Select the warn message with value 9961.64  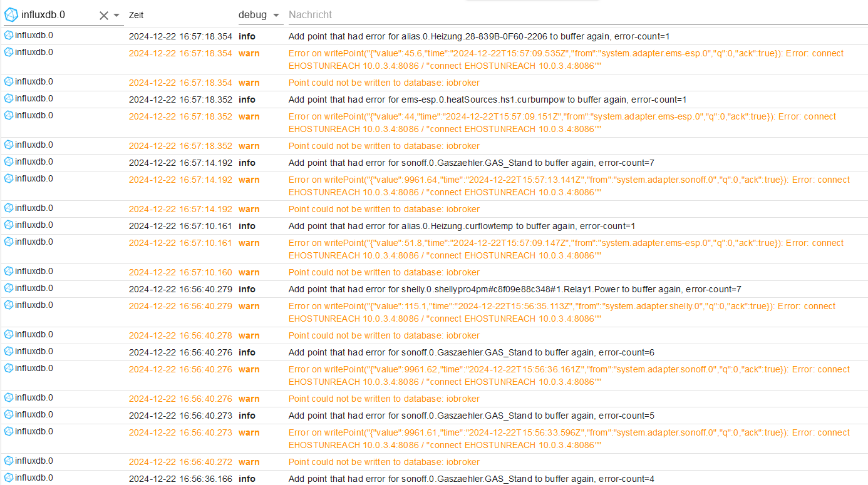click(x=569, y=186)
